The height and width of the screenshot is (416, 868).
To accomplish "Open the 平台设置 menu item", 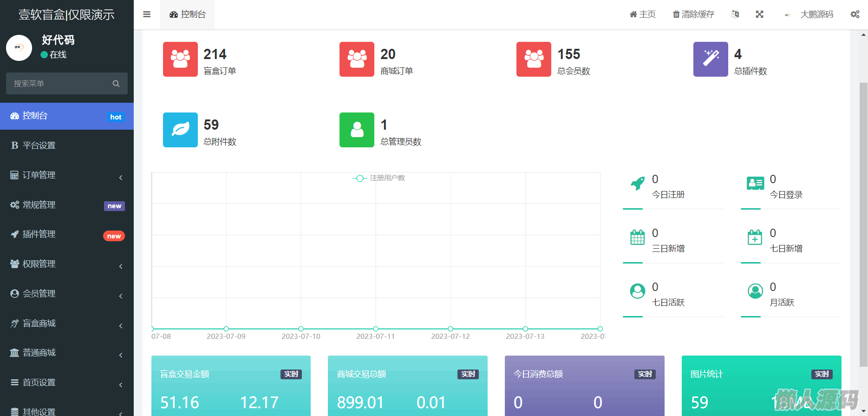I will [66, 145].
